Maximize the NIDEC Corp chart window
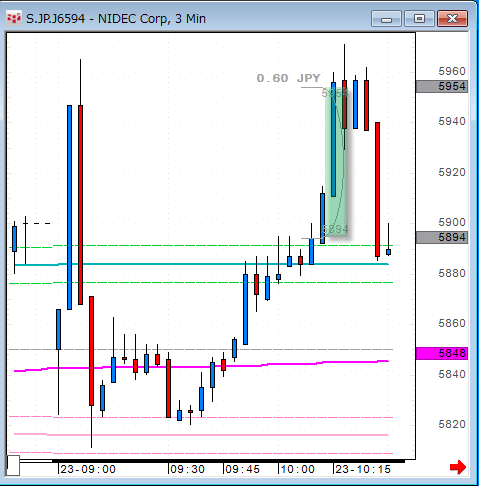 coord(419,19)
